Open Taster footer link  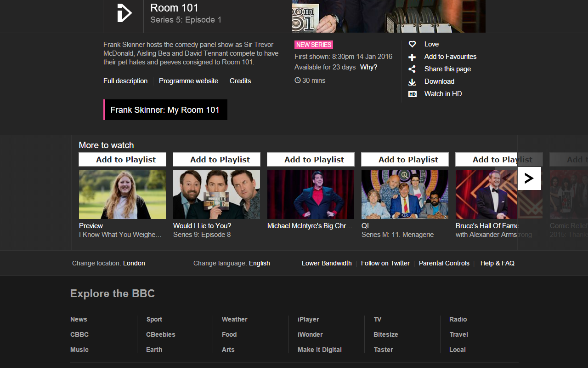pyautogui.click(x=384, y=350)
